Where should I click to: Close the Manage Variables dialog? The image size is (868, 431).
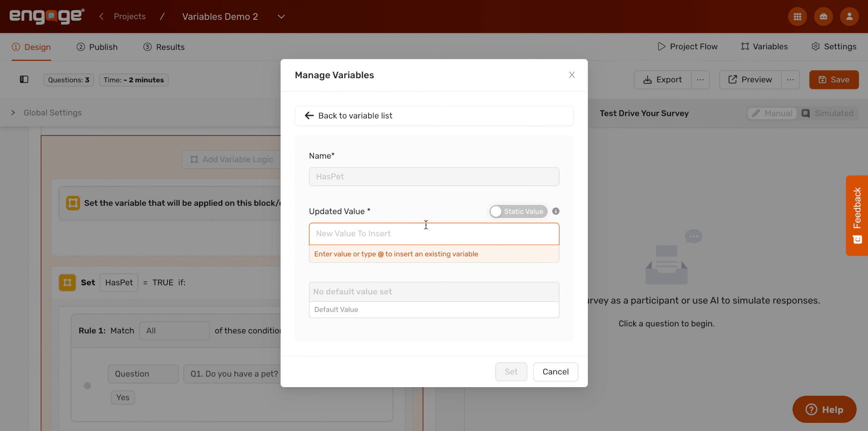tap(572, 75)
